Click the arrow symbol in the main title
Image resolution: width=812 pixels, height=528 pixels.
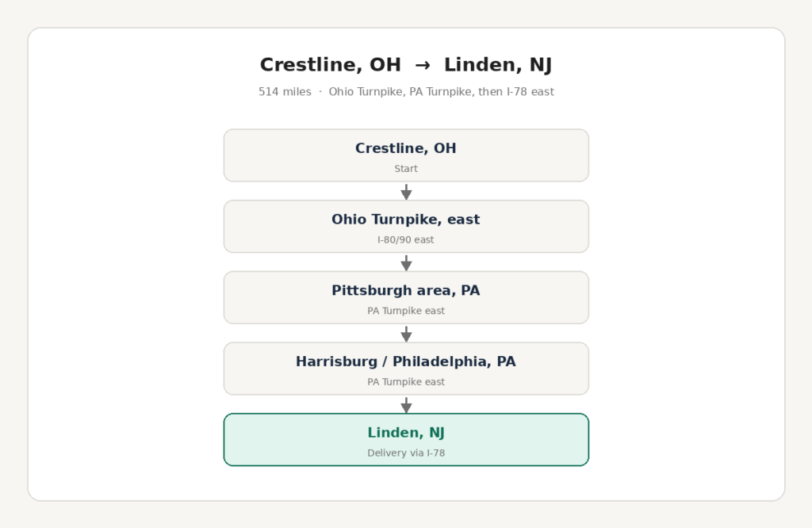click(x=423, y=65)
